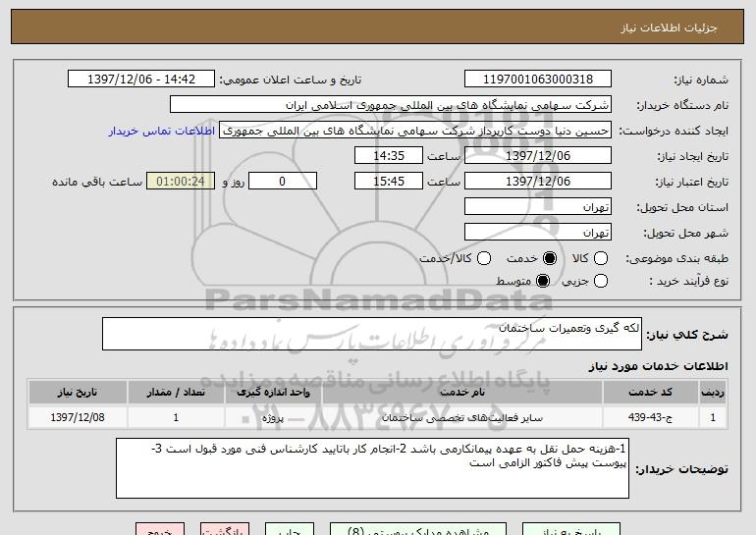Image resolution: width=756 pixels, height=535 pixels.
Task: Select the خدمت radio button
Action: click(x=550, y=259)
